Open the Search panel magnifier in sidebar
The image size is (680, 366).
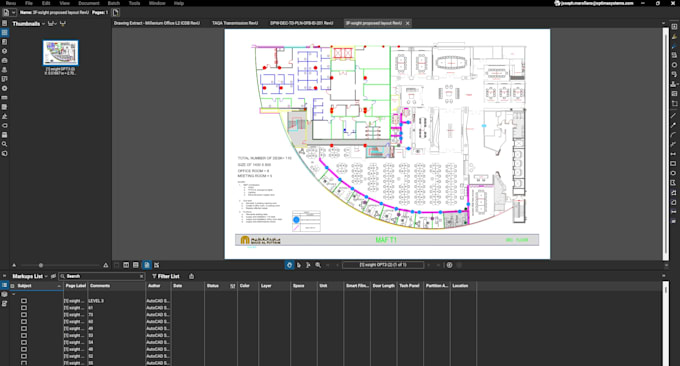click(4, 144)
